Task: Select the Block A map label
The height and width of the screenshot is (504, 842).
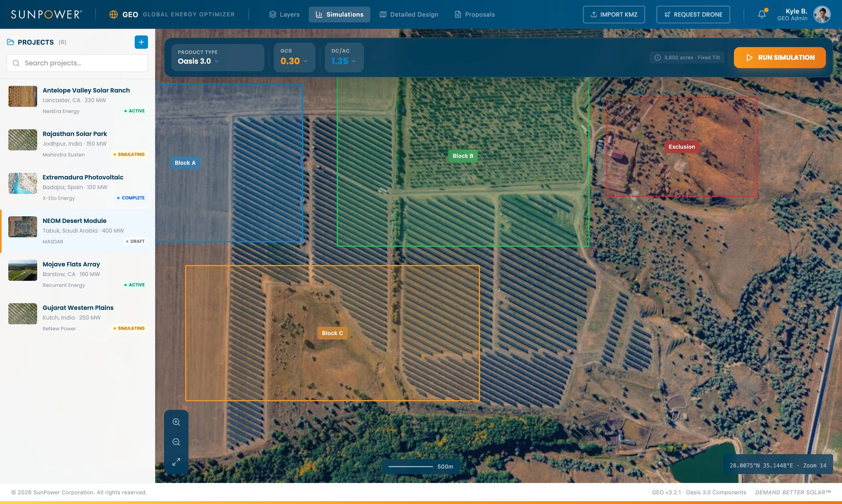Action: click(185, 163)
